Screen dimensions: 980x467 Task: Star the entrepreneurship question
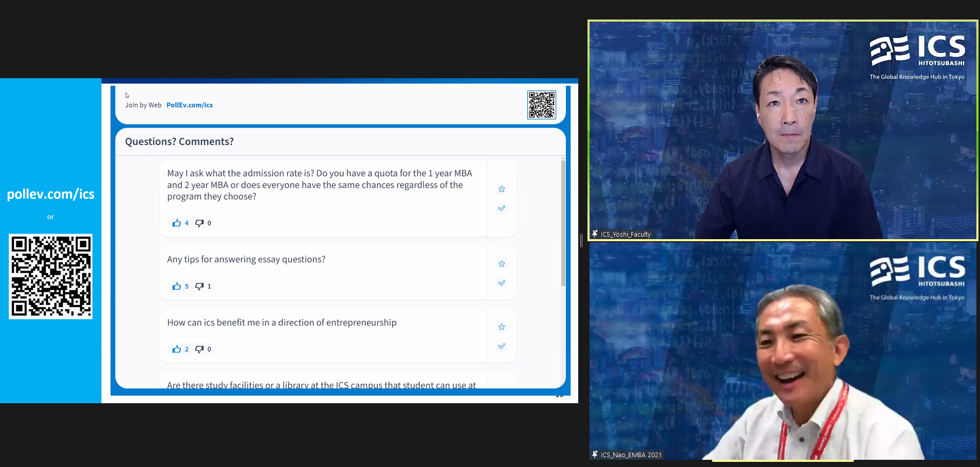pos(502,327)
